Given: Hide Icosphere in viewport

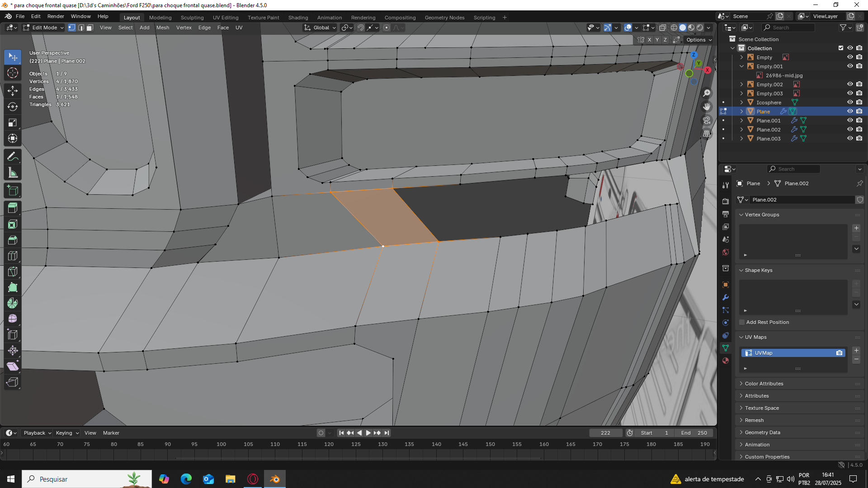Looking at the screenshot, I should (x=850, y=103).
